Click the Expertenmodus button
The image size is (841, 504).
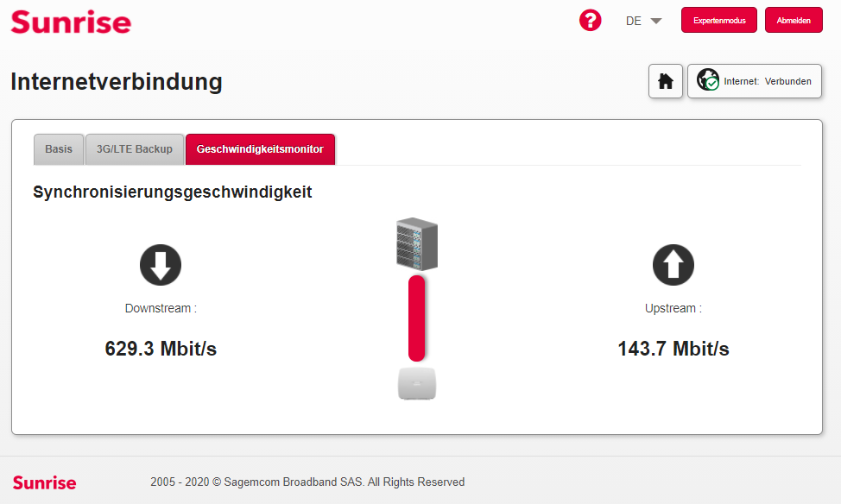coord(719,21)
